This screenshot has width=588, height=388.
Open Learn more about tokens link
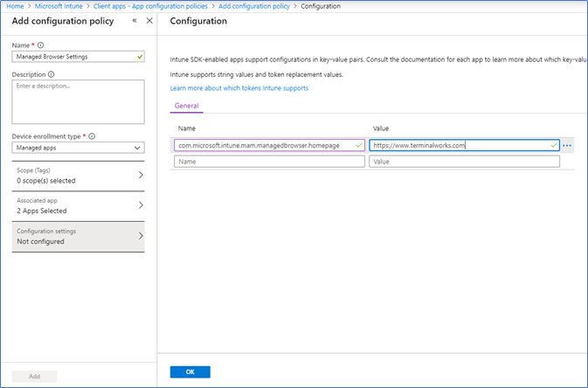[x=239, y=88]
